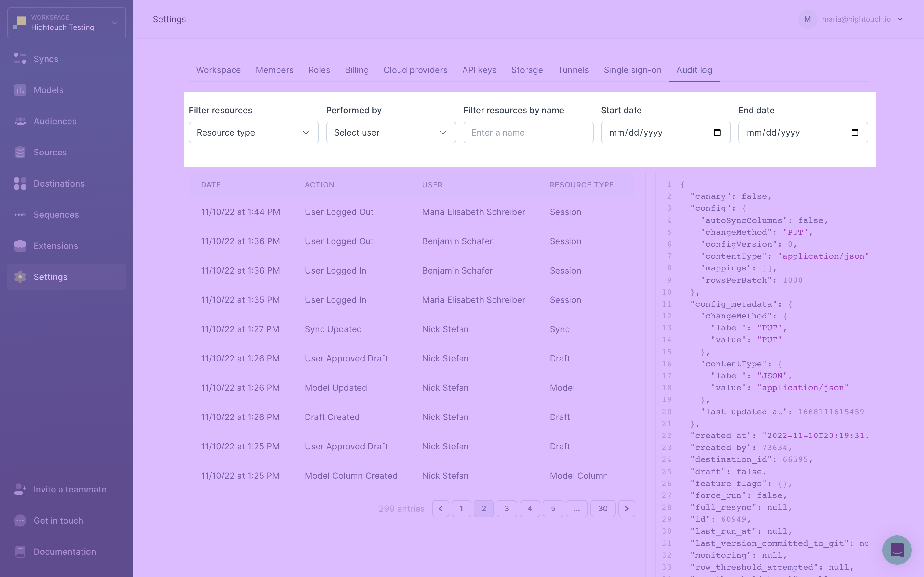The width and height of the screenshot is (924, 577).
Task: Jump to pagination page 30
Action: pos(603,508)
